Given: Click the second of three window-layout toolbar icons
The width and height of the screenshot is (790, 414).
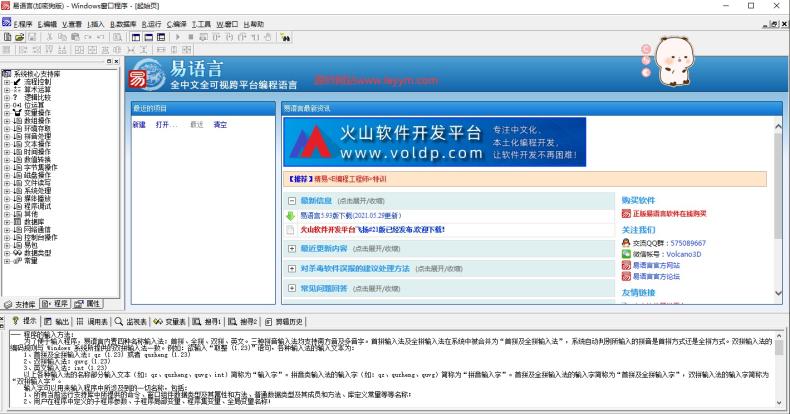Looking at the screenshot, I should (149, 37).
